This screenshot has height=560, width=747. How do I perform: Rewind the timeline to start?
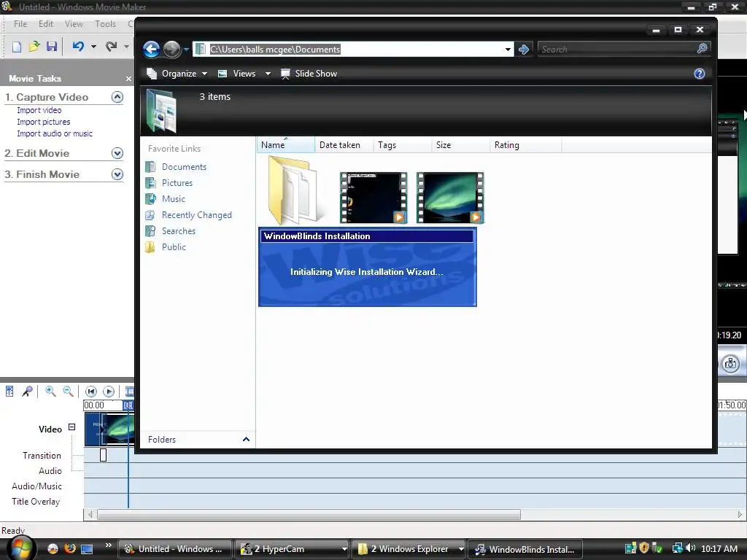click(x=91, y=392)
